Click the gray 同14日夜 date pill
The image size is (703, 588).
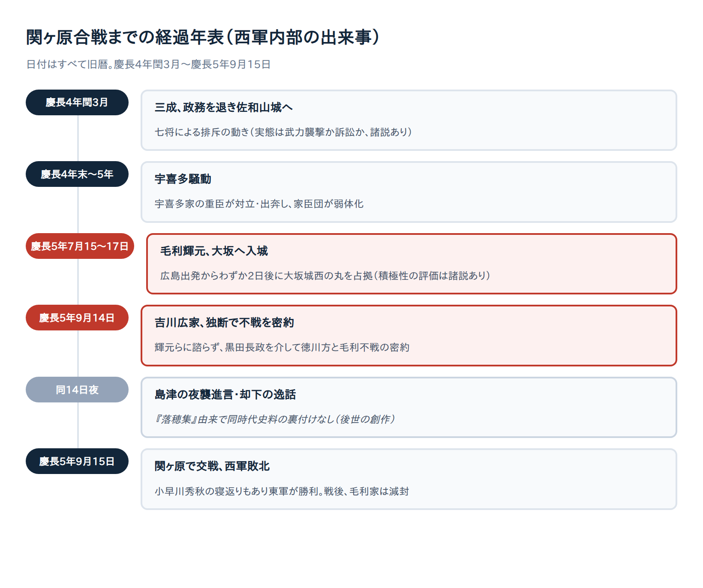pos(77,390)
